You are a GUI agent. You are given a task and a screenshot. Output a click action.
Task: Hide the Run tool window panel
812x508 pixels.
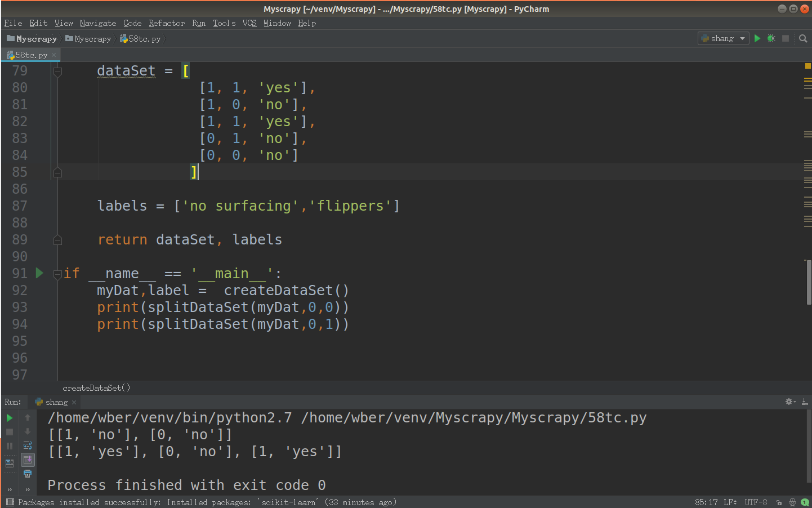tap(805, 402)
